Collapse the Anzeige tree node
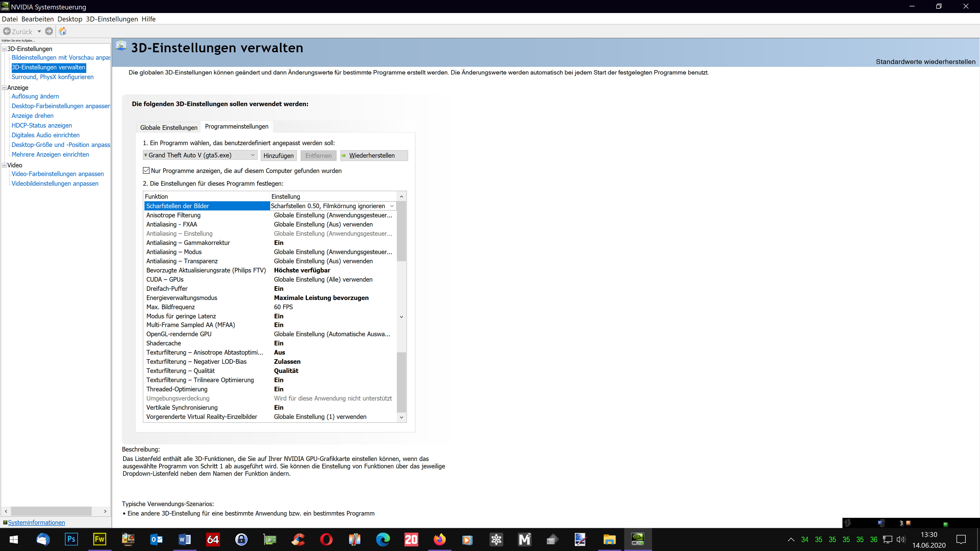 pos(5,87)
